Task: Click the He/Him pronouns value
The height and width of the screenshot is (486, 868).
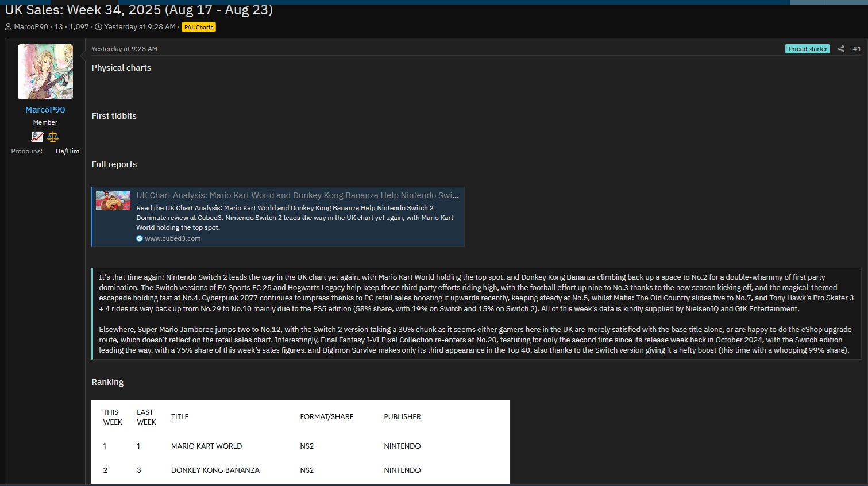Action: 68,151
